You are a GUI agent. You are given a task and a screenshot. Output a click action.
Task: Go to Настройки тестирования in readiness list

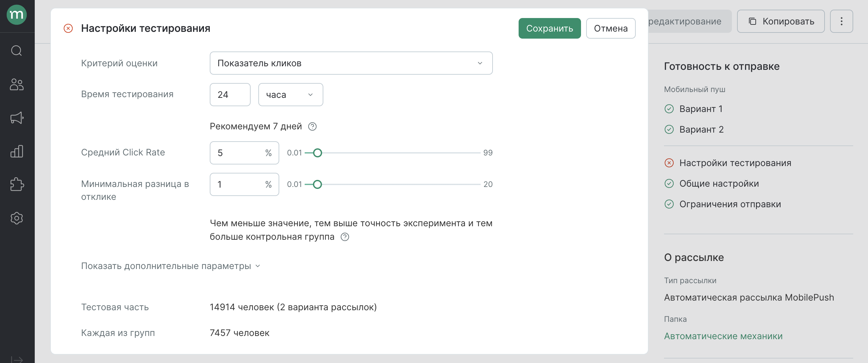pos(735,163)
